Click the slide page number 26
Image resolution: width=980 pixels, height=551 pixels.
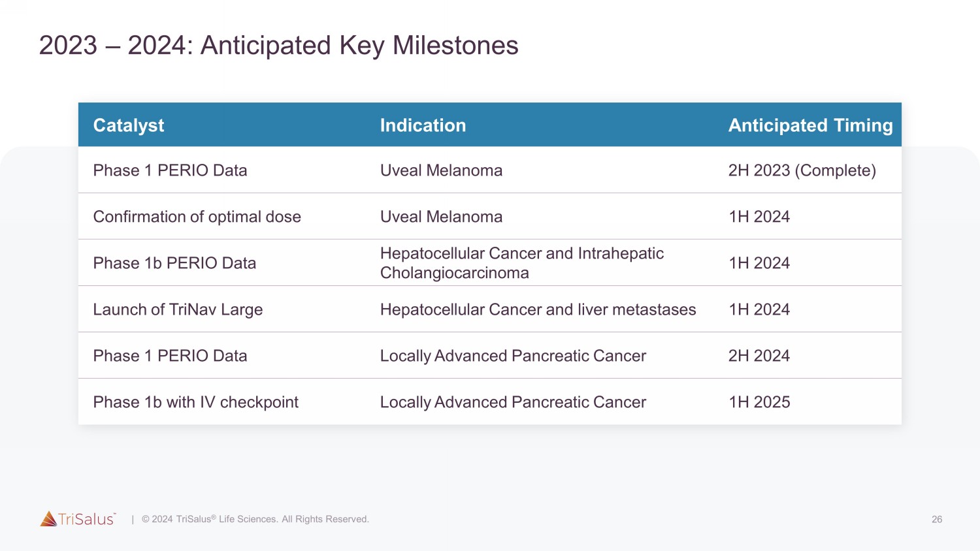pyautogui.click(x=936, y=520)
